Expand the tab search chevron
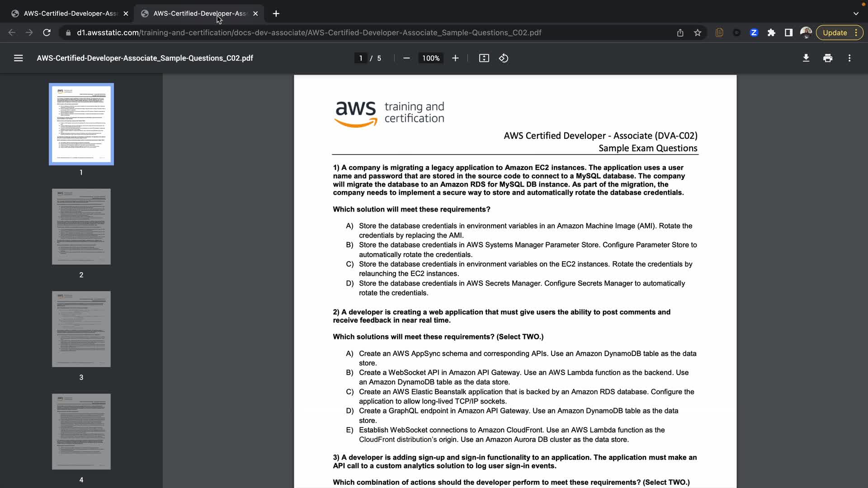Viewport: 868px width, 488px height. click(855, 14)
